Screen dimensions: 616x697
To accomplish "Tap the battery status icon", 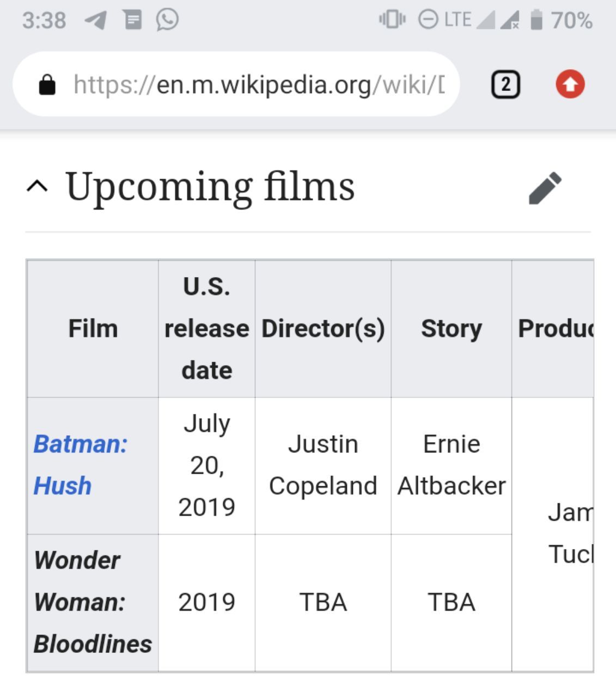I will [536, 20].
